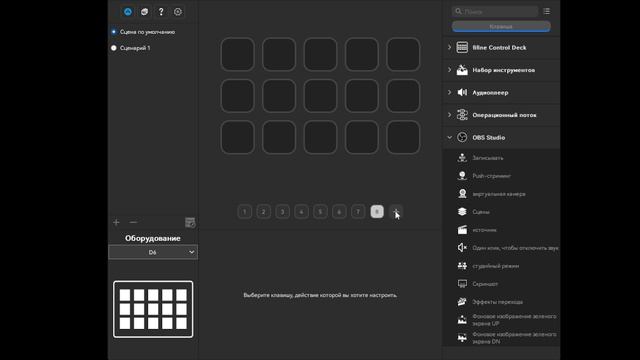Screen dimensions: 640x360
Task: Click the 'виртуальная камера' label
Action: [x=499, y=194]
